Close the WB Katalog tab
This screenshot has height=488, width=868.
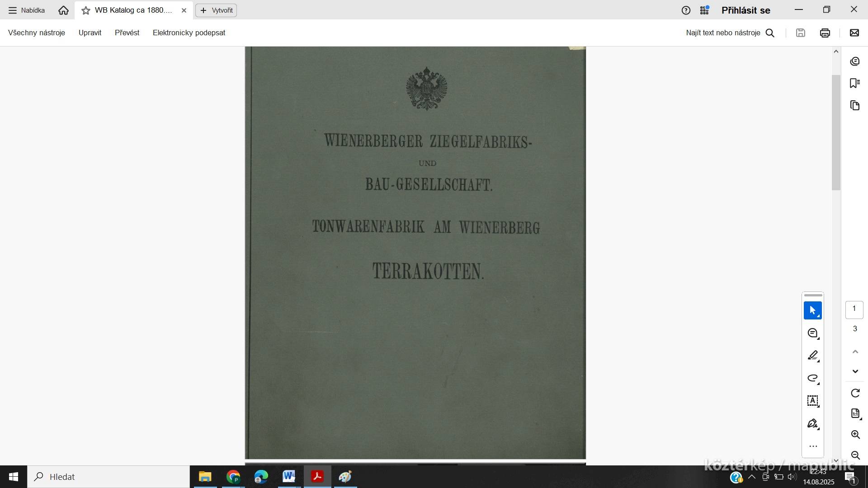[x=184, y=10]
